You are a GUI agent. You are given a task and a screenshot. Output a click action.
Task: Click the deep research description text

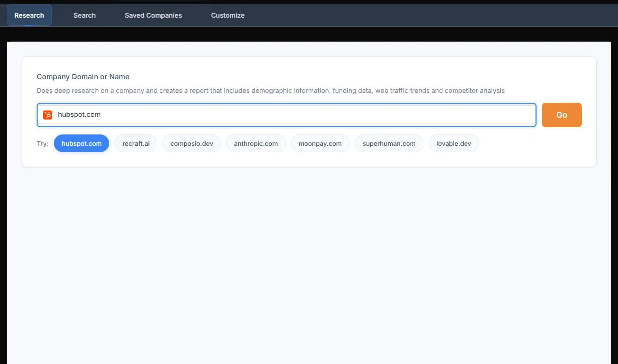270,91
